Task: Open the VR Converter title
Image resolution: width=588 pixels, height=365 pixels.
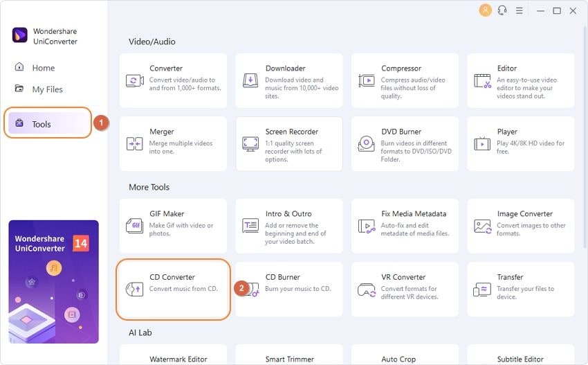Action: [x=403, y=277]
